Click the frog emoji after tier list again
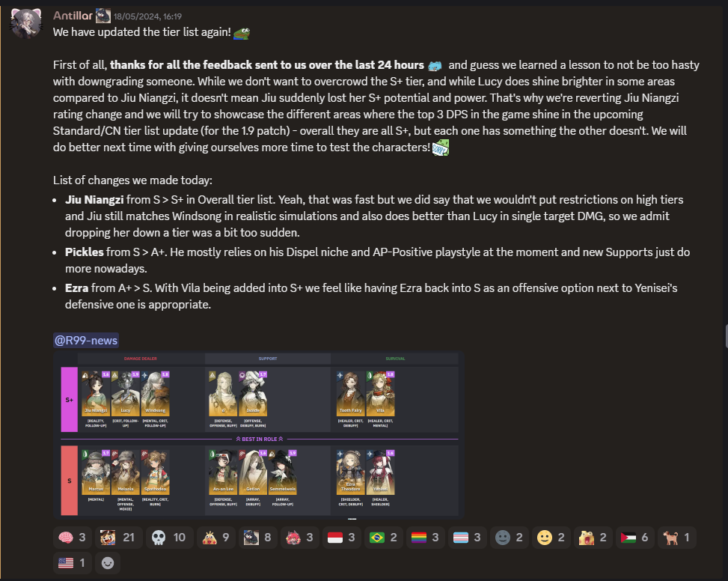The height and width of the screenshot is (581, 728). pos(242,33)
